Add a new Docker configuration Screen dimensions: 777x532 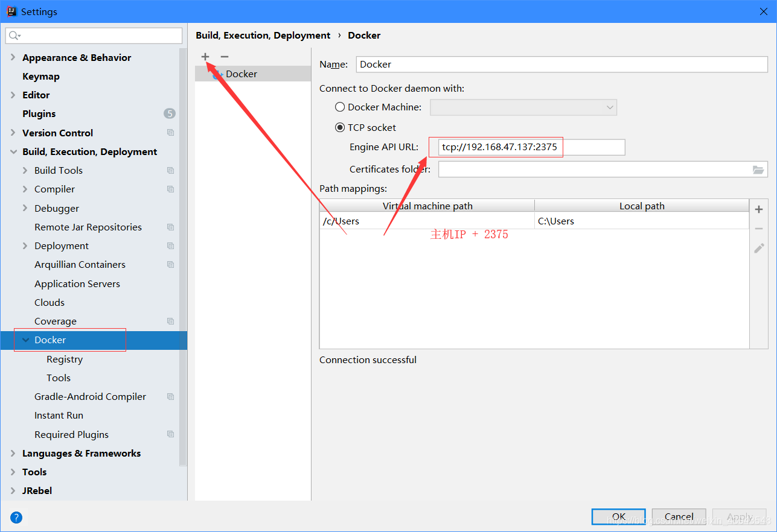coord(205,56)
